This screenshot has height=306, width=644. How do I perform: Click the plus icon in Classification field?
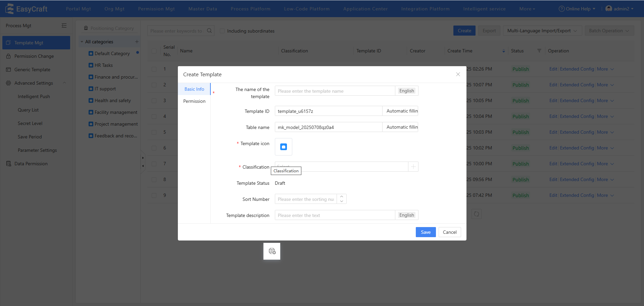(x=413, y=167)
